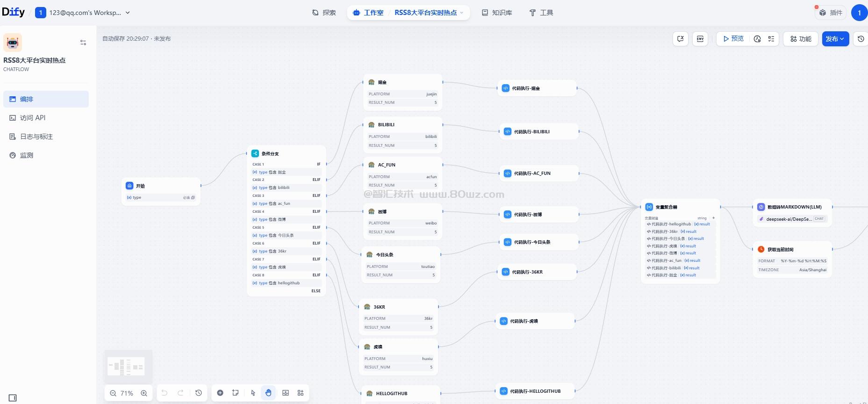
Task: Select the 代码执行-微博 code node
Action: click(539, 215)
